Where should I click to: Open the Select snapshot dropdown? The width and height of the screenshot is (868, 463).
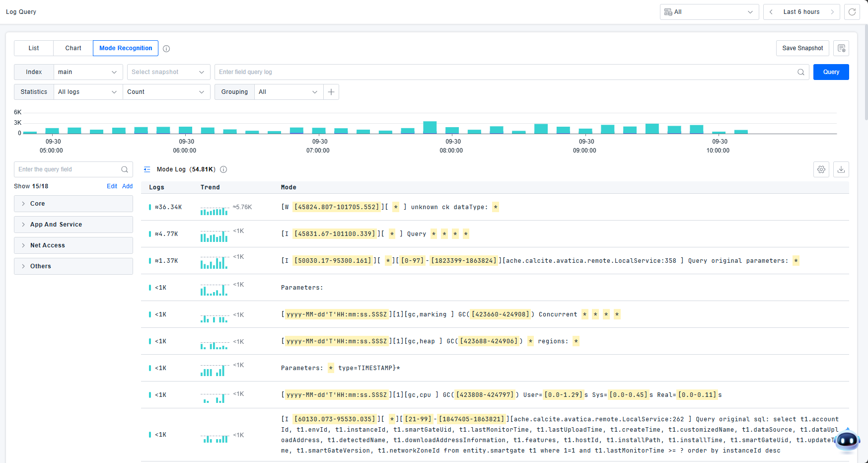168,72
